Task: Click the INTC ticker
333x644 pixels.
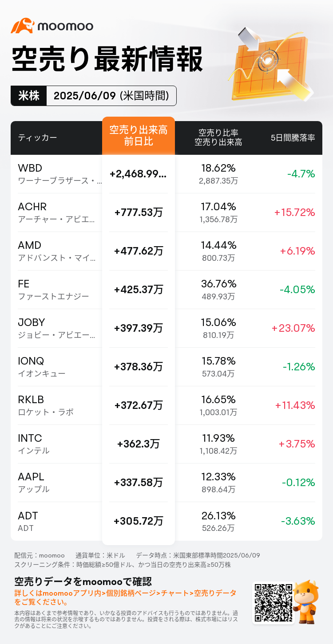Action: click(30, 438)
